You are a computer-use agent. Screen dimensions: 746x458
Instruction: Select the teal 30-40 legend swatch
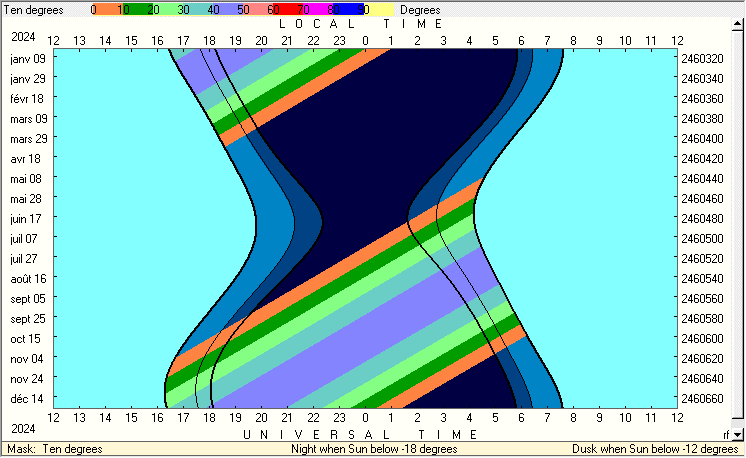(198, 10)
